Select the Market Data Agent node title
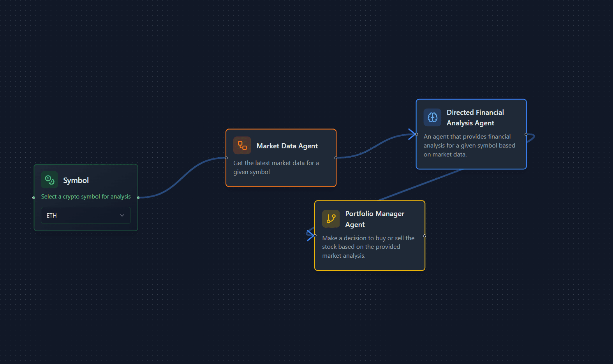Screen dimensions: 613x364 click(287, 146)
